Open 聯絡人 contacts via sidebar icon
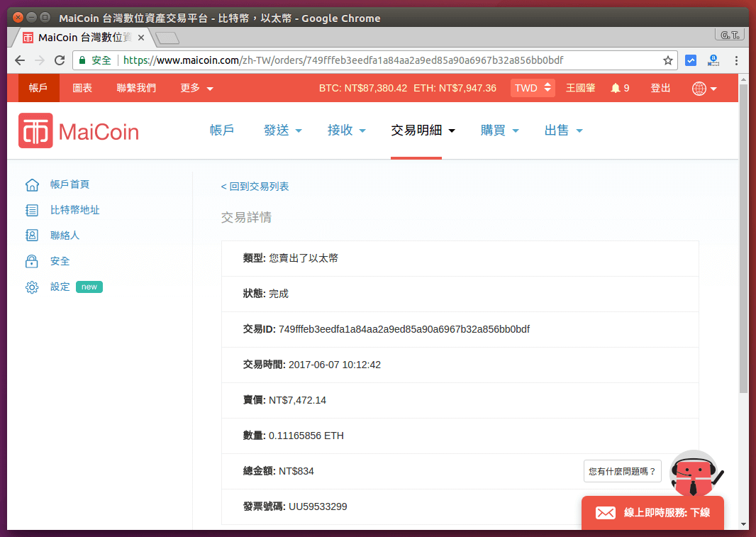The image size is (756, 537). click(31, 235)
